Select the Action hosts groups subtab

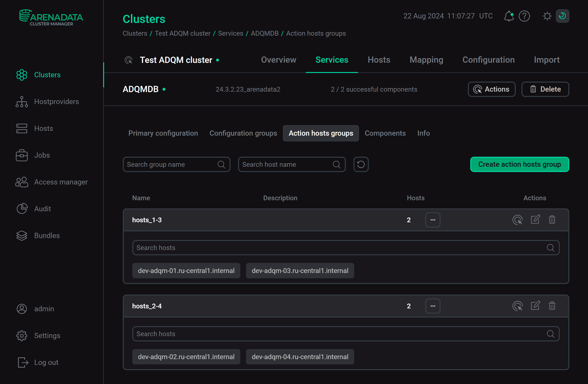321,133
